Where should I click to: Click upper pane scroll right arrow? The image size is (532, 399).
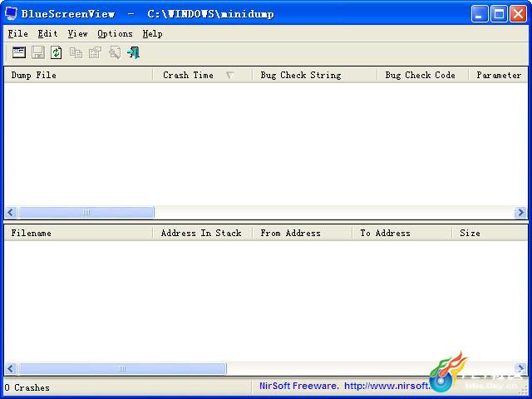point(520,213)
